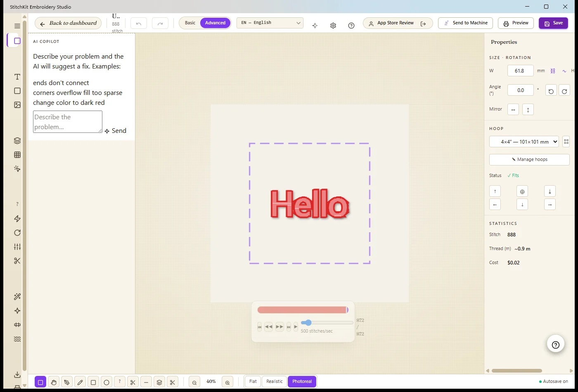Click the download icon at sidebar bottom

coord(17,375)
